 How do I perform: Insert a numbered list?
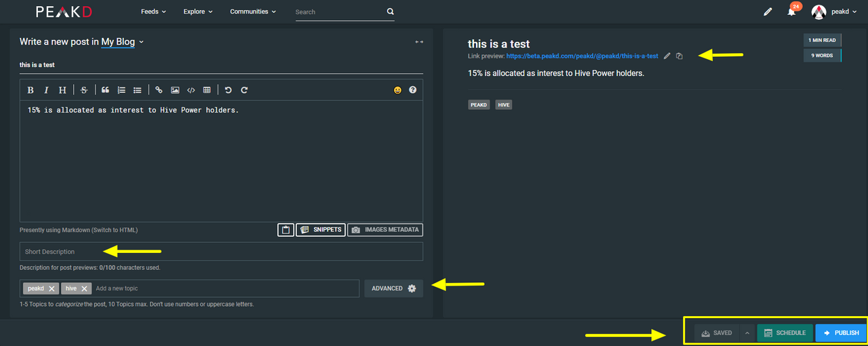point(121,90)
